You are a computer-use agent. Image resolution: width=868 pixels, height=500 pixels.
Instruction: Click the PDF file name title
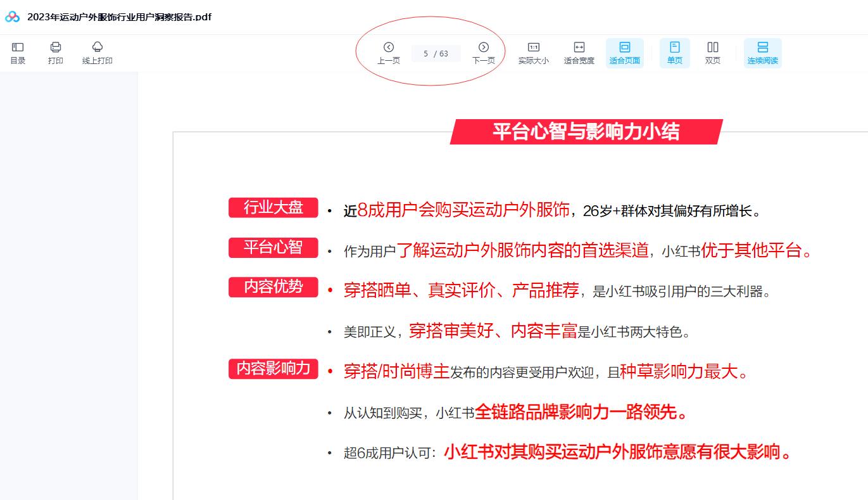click(119, 17)
